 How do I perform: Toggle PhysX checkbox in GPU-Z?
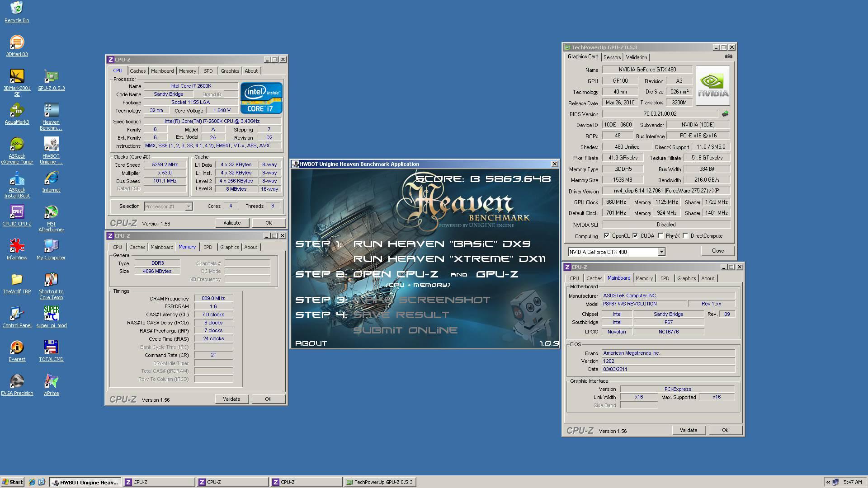click(x=660, y=236)
